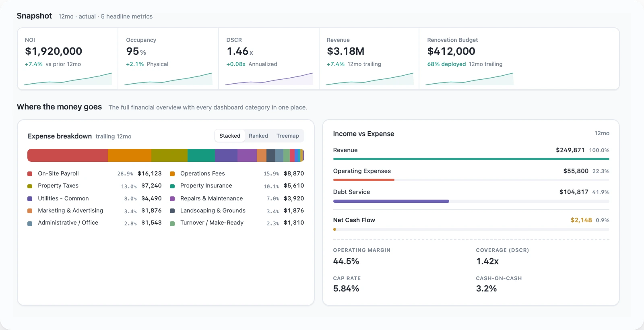The width and height of the screenshot is (644, 330).
Task: Click the Administrative / Office legend color dot
Action: click(30, 224)
